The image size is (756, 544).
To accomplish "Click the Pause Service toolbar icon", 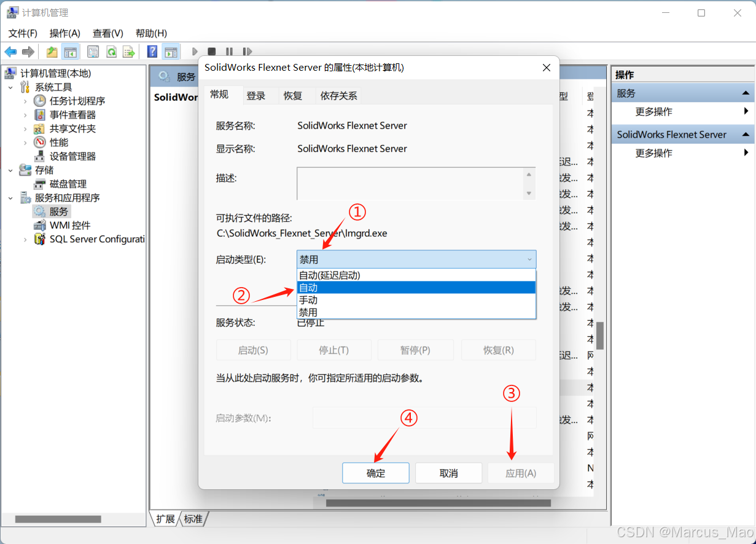I will click(229, 52).
